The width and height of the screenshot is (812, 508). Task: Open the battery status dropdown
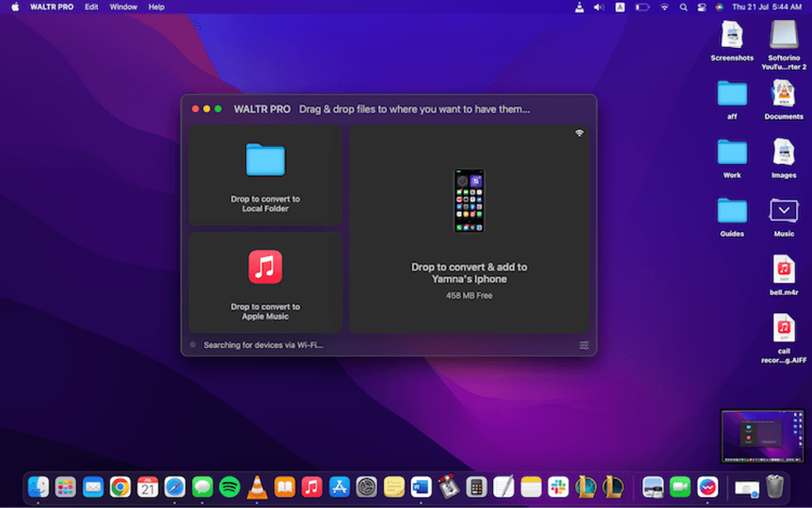pyautogui.click(x=641, y=7)
